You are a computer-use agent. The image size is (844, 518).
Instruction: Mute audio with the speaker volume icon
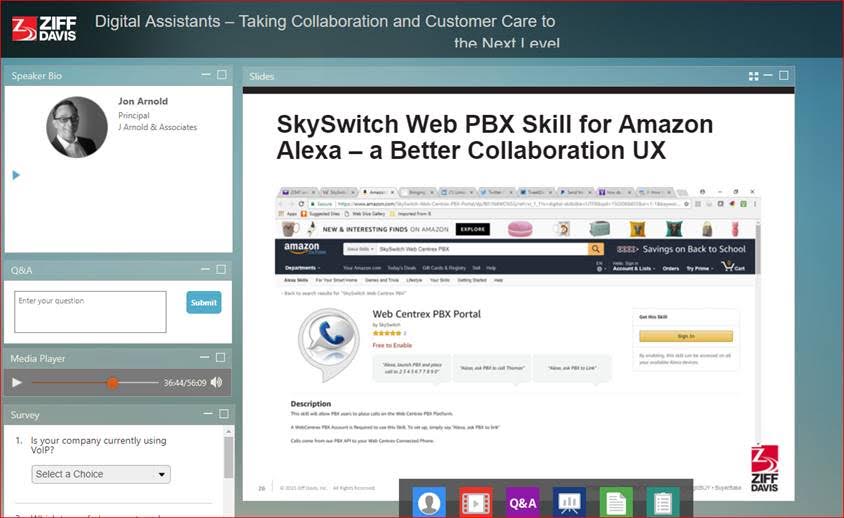(x=216, y=382)
